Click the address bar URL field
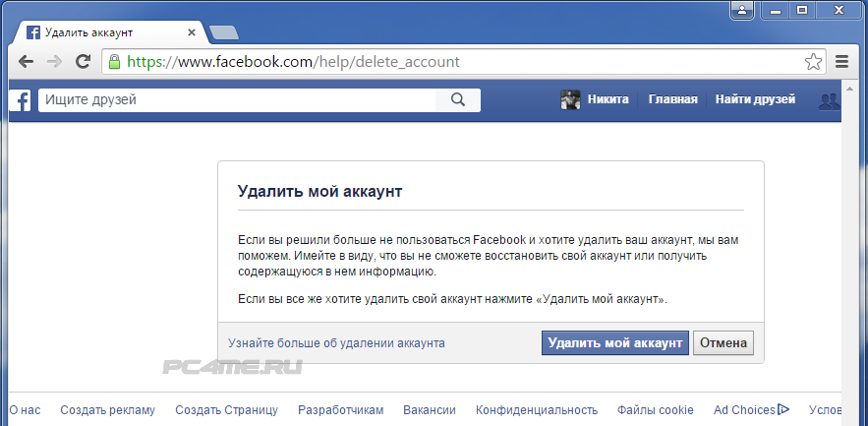The width and height of the screenshot is (868, 426). point(462,62)
